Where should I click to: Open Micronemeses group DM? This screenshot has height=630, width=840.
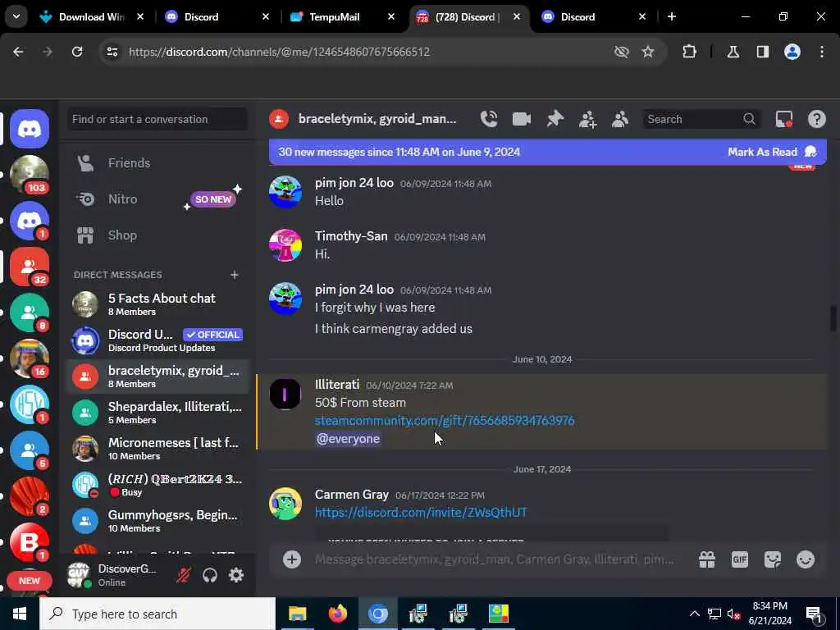coord(157,449)
